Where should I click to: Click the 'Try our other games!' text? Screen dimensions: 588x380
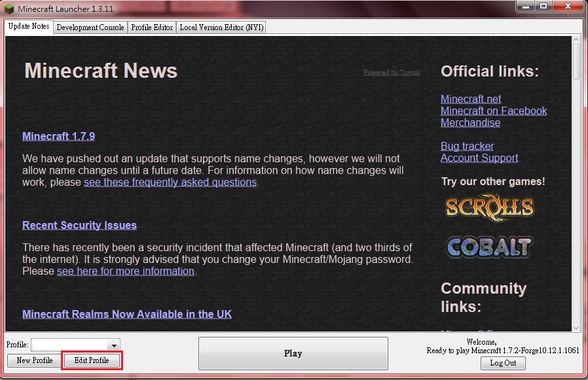(x=493, y=181)
